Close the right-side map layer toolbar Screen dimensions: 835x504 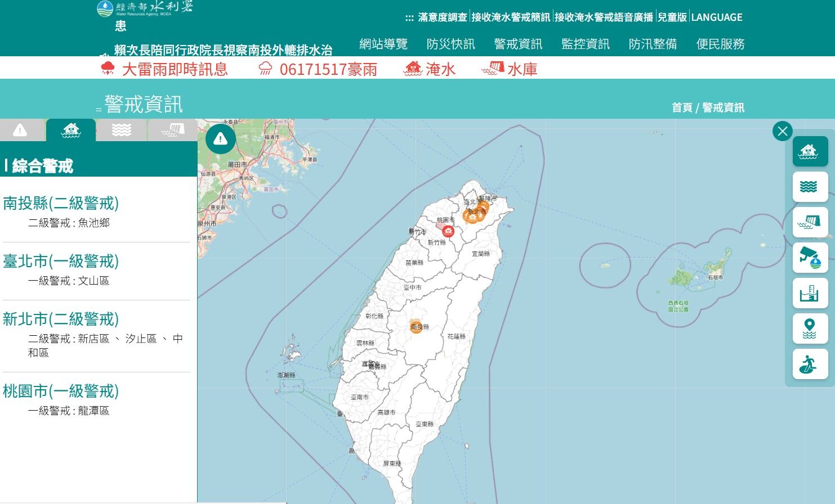pos(783,132)
